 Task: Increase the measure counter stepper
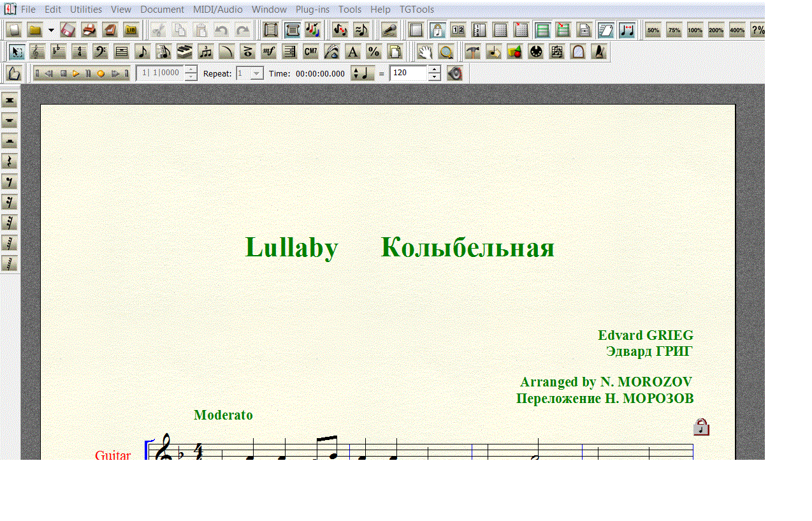pyautogui.click(x=191, y=70)
